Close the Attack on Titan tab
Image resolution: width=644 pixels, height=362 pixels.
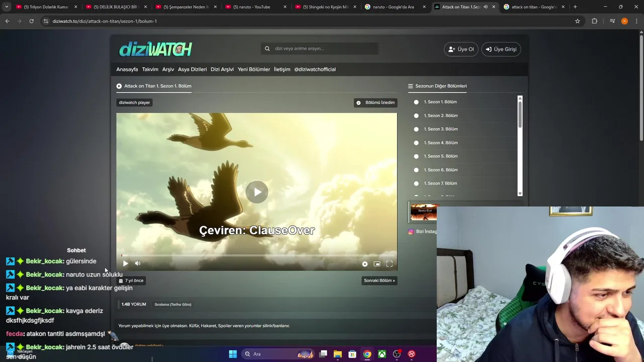coord(494,7)
